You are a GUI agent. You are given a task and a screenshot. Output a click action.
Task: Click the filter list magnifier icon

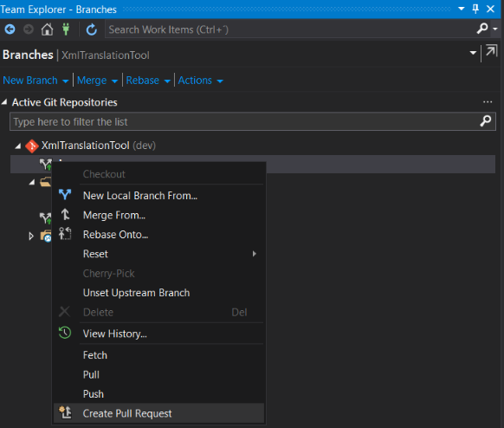485,121
